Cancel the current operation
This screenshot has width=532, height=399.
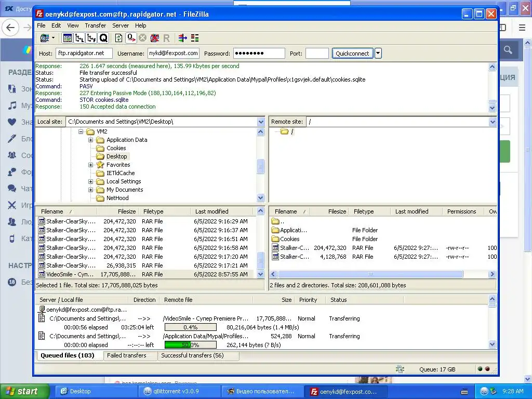coord(142,38)
